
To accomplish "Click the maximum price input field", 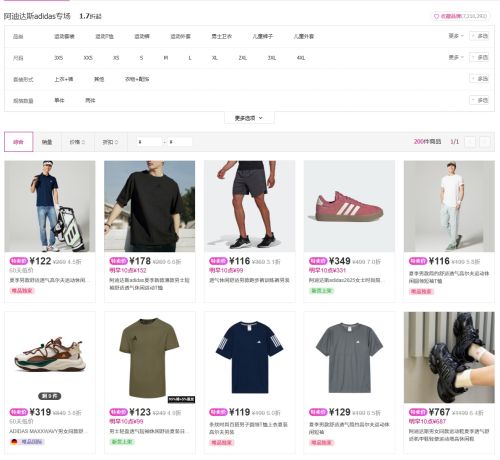I will pos(180,142).
